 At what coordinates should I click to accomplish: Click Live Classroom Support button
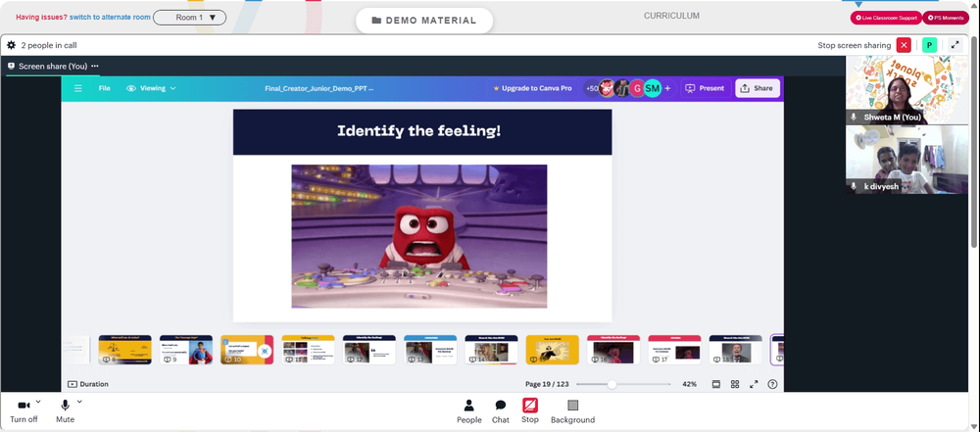click(886, 19)
